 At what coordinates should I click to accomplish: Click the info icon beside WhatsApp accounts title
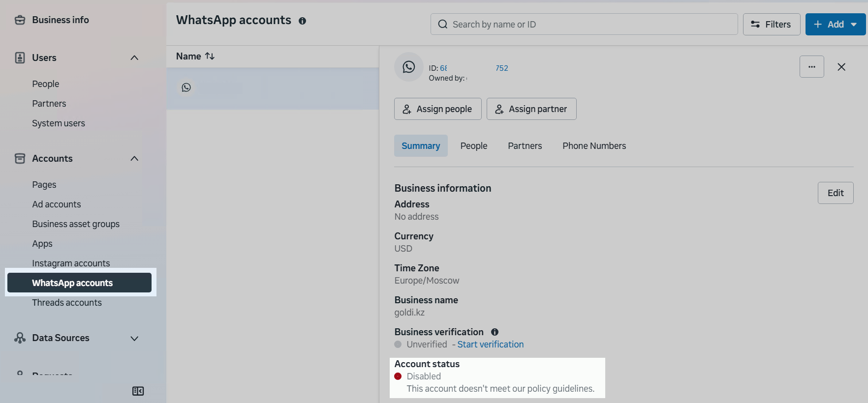[302, 21]
